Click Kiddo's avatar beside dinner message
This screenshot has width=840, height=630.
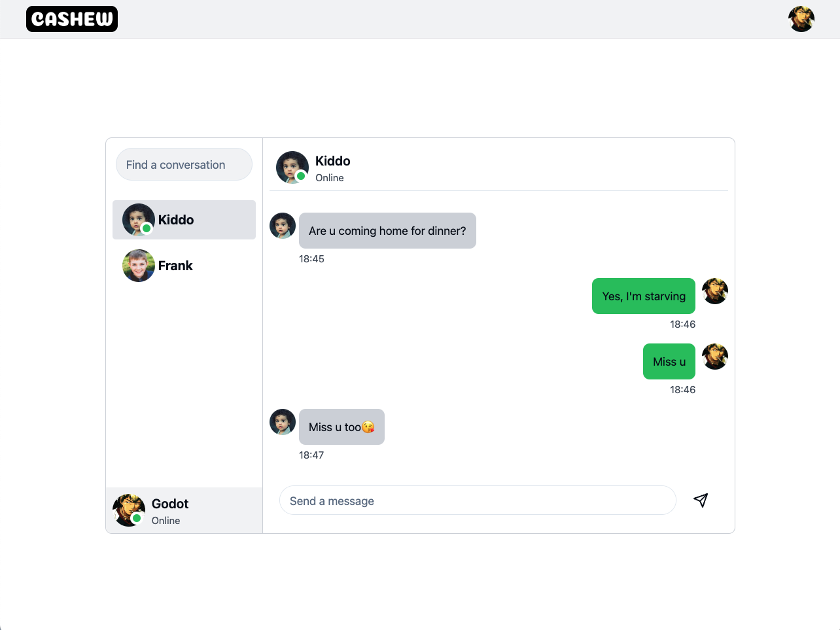click(x=283, y=226)
